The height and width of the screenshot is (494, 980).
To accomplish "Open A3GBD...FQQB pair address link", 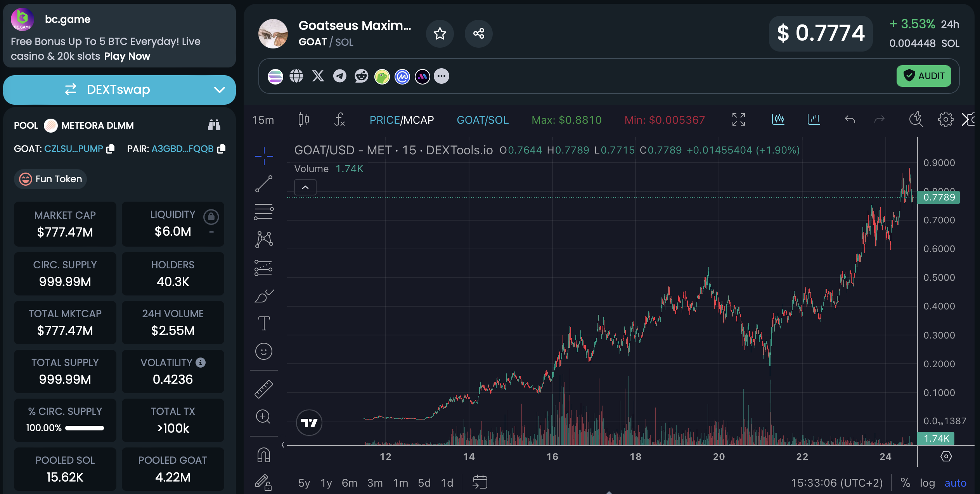I will pos(182,149).
